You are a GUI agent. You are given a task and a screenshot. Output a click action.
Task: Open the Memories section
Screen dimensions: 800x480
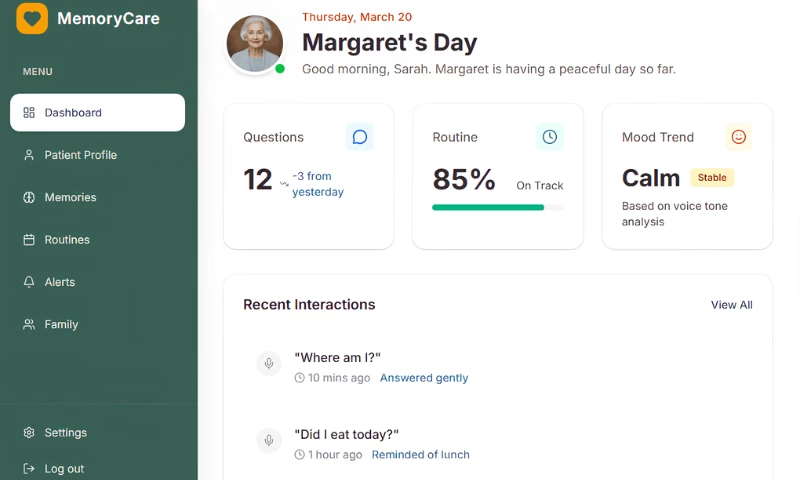click(70, 197)
